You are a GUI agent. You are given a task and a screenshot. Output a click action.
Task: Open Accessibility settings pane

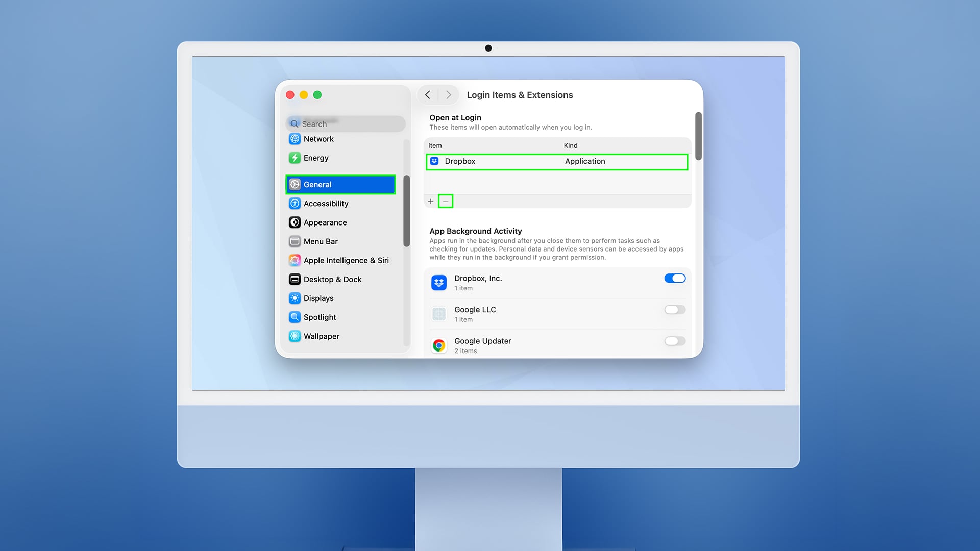click(x=340, y=203)
